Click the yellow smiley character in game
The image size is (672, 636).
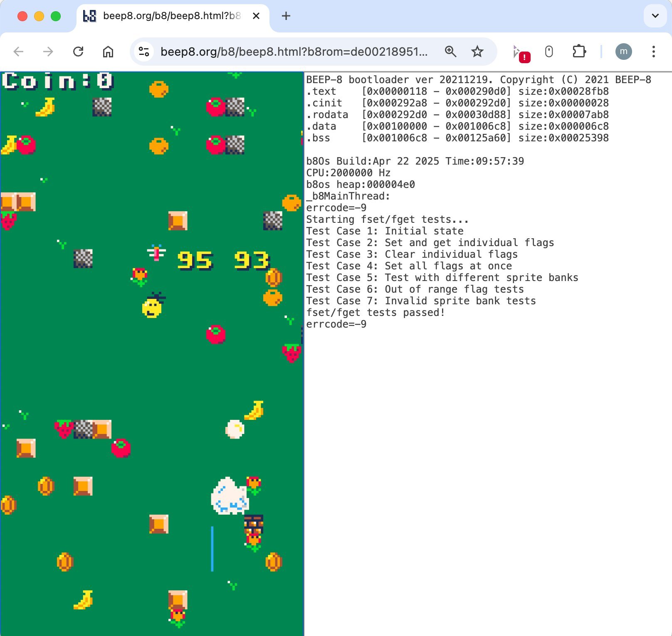152,307
